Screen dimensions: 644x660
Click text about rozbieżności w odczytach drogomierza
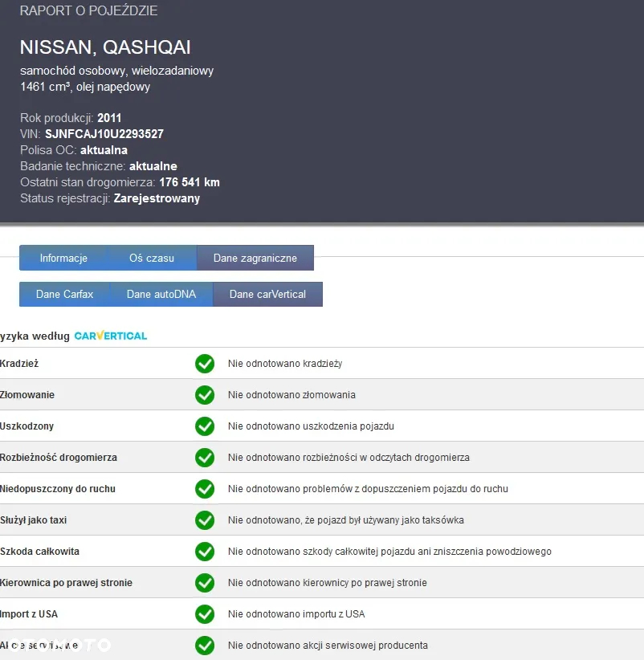(x=348, y=458)
